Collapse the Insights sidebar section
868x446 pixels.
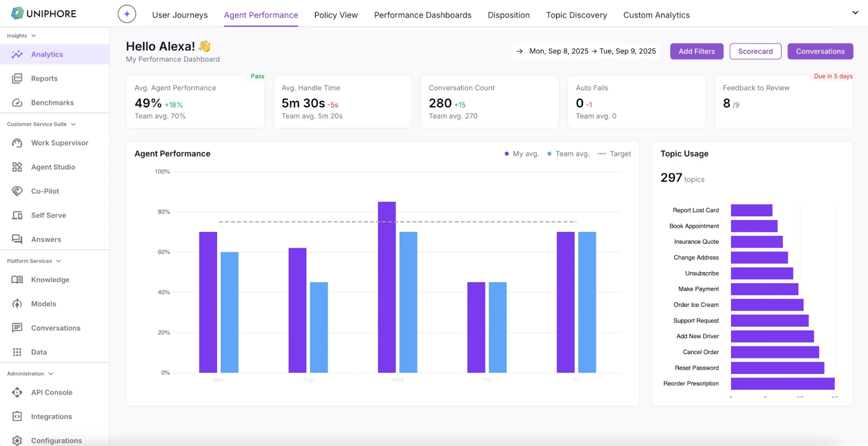(34, 36)
